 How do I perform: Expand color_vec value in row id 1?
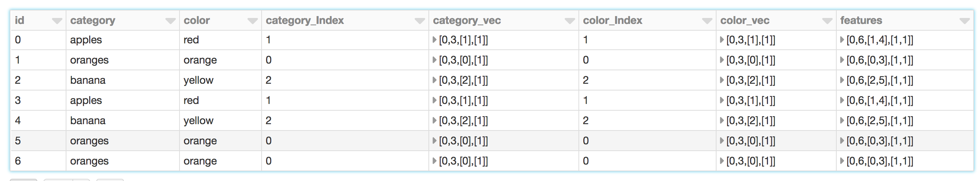pyautogui.click(x=722, y=60)
